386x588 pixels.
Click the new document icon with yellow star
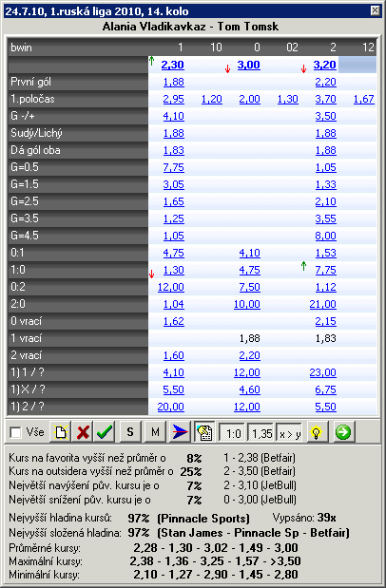(x=60, y=432)
